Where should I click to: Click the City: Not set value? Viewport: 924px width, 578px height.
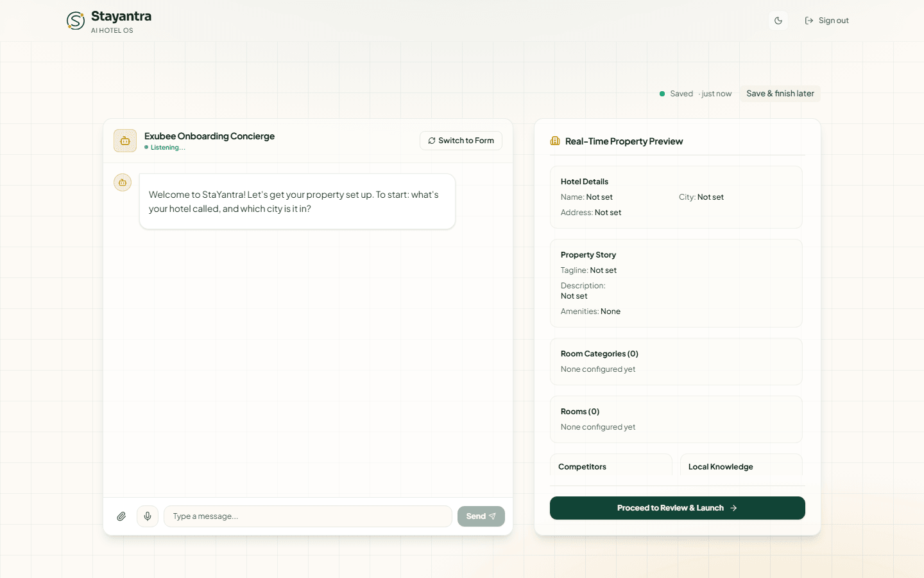[x=710, y=197]
